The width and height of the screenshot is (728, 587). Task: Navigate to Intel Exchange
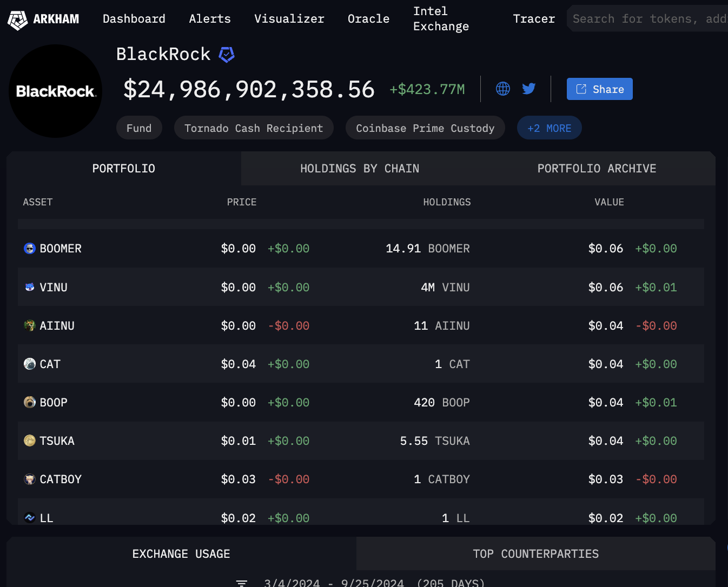441,19
